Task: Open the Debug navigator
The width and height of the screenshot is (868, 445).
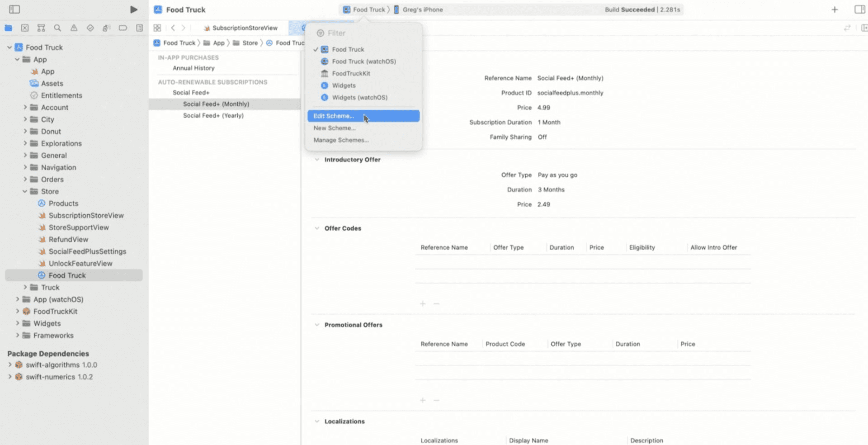Action: (106, 28)
